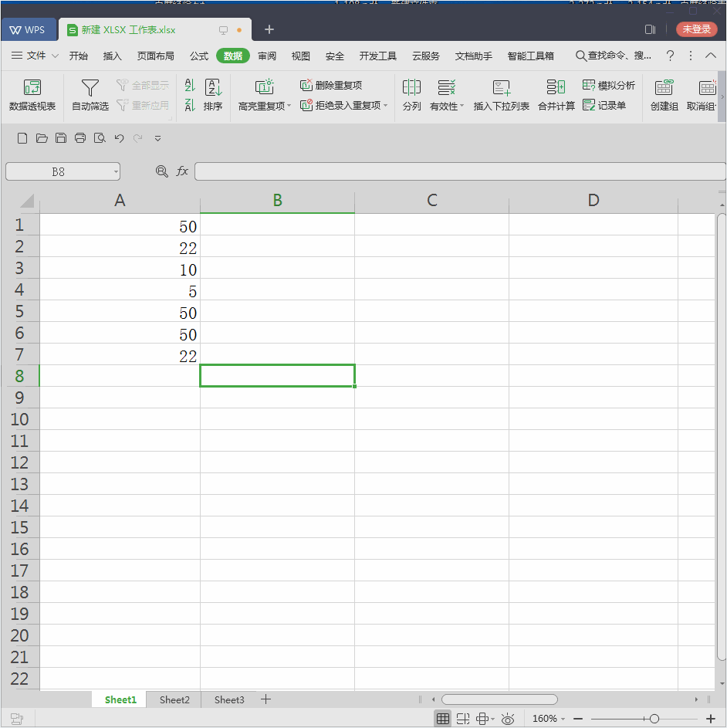Viewport: 727px width, 728px height.
Task: Enable AutoFilter (自动筛选)
Action: pyautogui.click(x=90, y=95)
